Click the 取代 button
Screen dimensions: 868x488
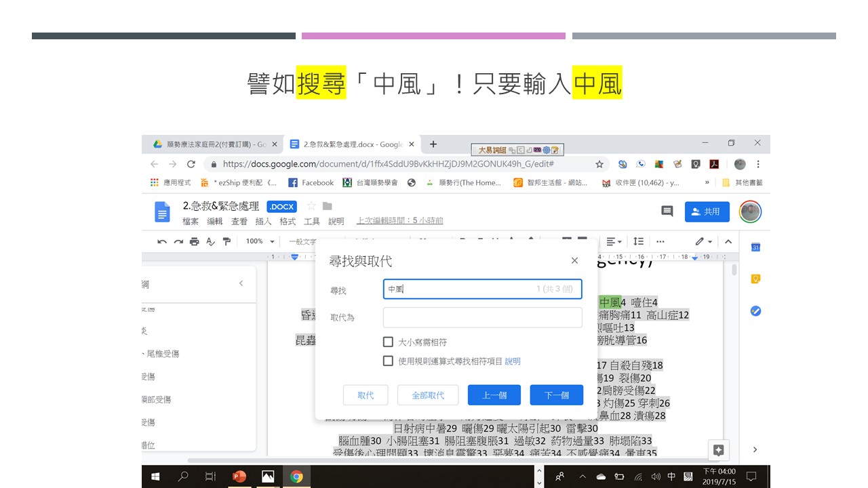(366, 395)
